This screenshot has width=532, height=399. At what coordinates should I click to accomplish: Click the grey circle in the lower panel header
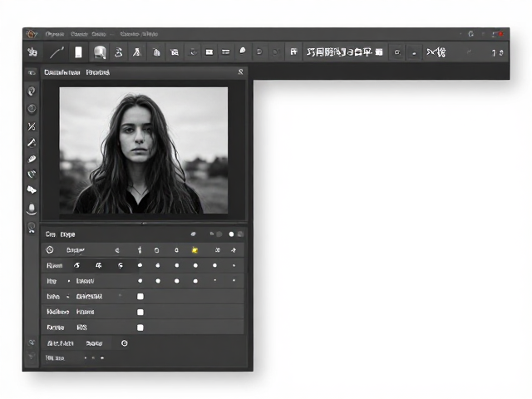pos(219,234)
